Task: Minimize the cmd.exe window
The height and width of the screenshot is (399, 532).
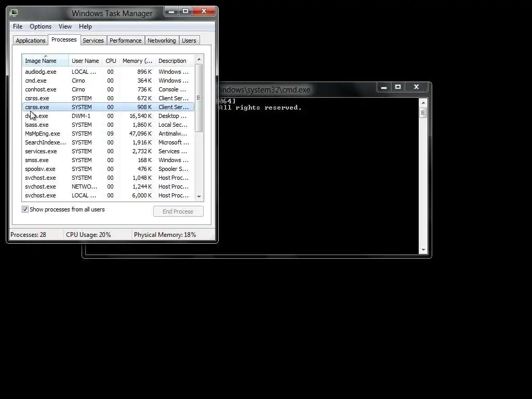Action: click(x=384, y=87)
